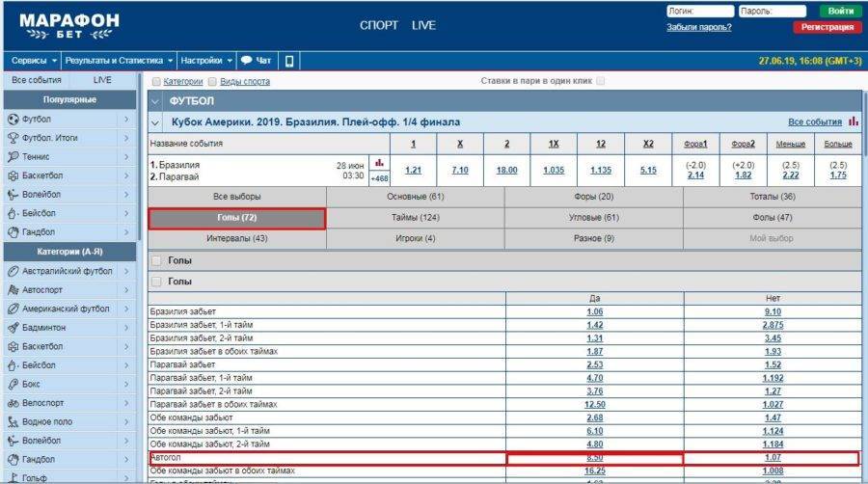Switch to the Угловые (61) tab
This screenshot has height=484, width=868.
(593, 218)
